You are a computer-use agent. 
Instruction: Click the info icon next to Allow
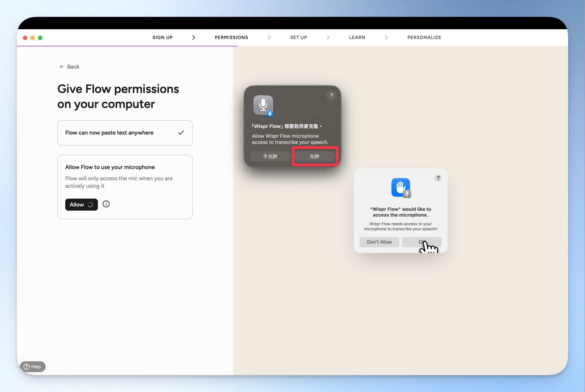click(x=106, y=204)
